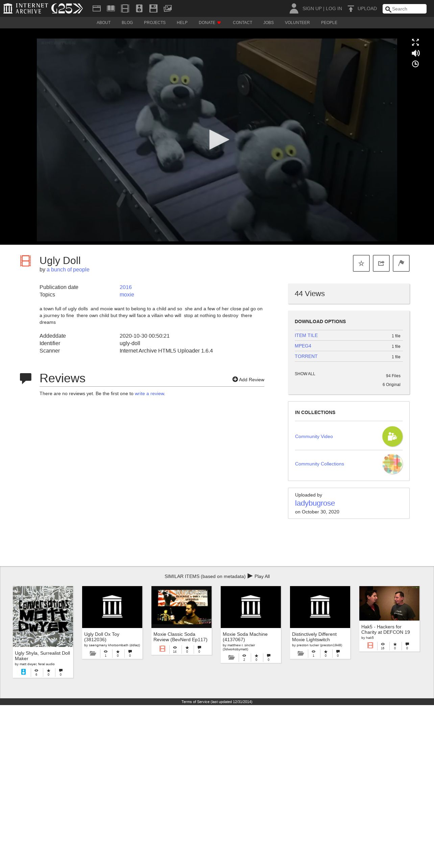This screenshot has width=434, height=868.
Task: Click 'matt dwyer, feral audio' author text
Action: [x=37, y=664]
